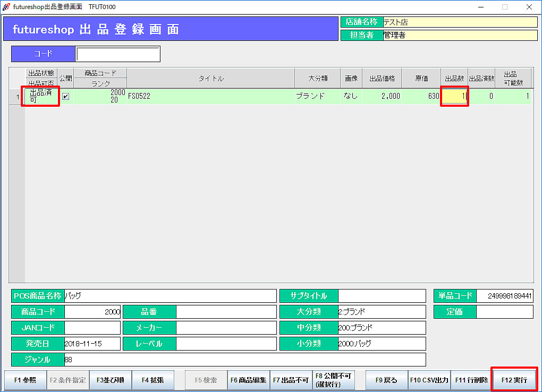Delete row with F11 行削除

pyautogui.click(x=471, y=380)
